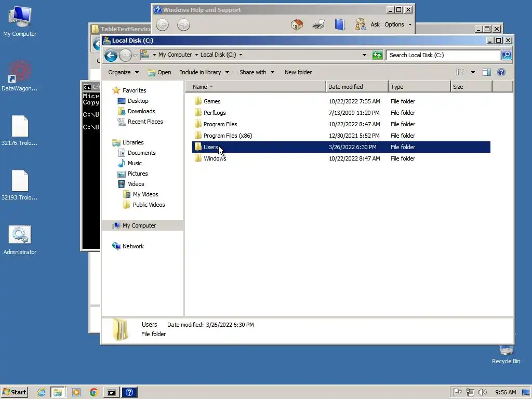Select Music library
Viewport: 532px width, 399px height.
point(135,163)
